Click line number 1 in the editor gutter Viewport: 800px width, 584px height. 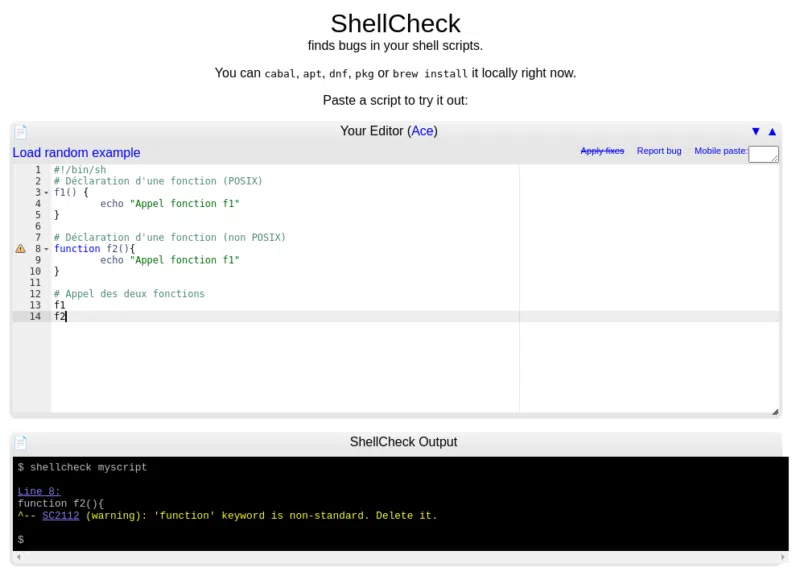coord(38,169)
